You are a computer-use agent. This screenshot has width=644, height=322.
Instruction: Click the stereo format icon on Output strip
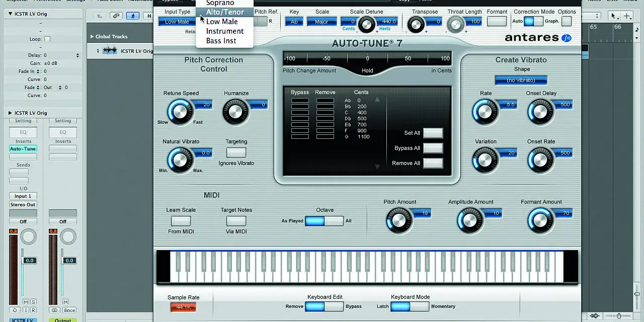coord(54,310)
